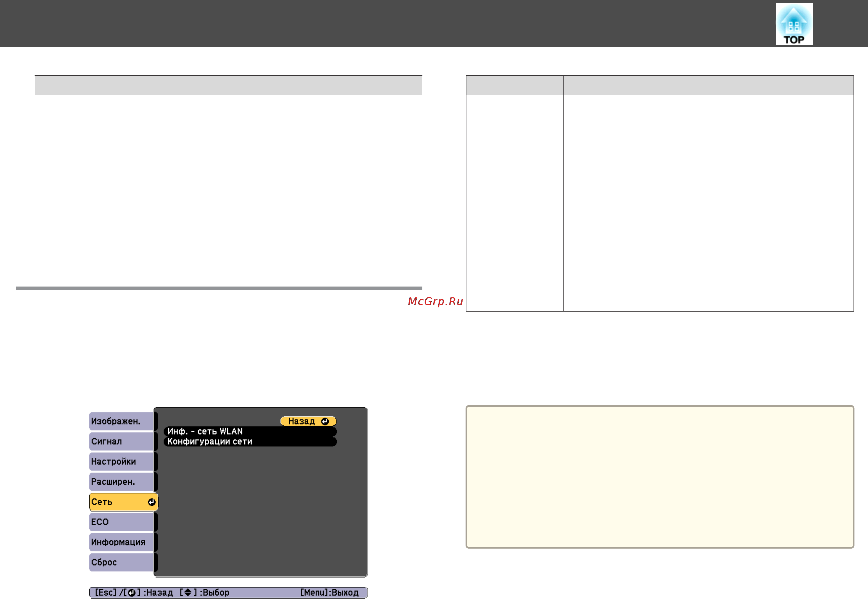Viewport: 868px width, 602px height.
Task: Click the enter icon on Назад button
Action: (x=325, y=421)
